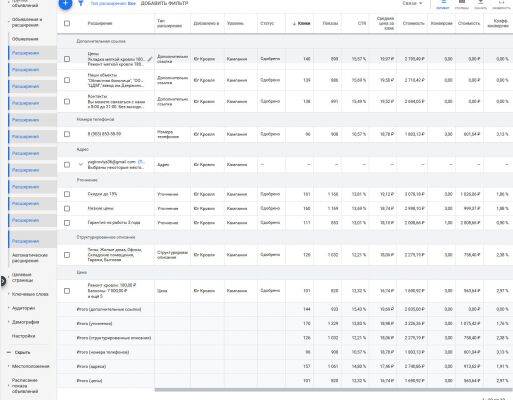The width and height of the screenshot is (513, 400).
Task: Click 'Скидки до 15%' callout text
Action: tap(102, 194)
